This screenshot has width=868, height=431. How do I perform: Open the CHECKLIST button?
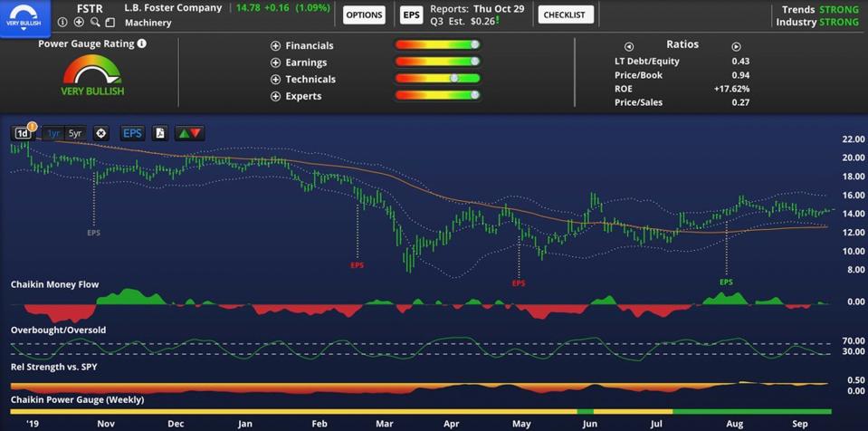click(566, 15)
